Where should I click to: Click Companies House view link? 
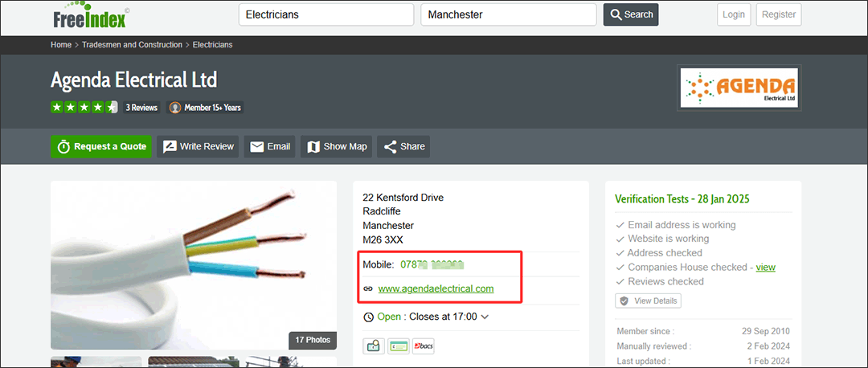[766, 268]
